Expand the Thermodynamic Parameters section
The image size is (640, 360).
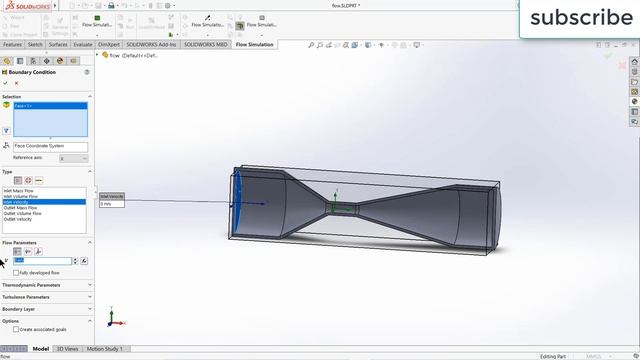click(90, 285)
